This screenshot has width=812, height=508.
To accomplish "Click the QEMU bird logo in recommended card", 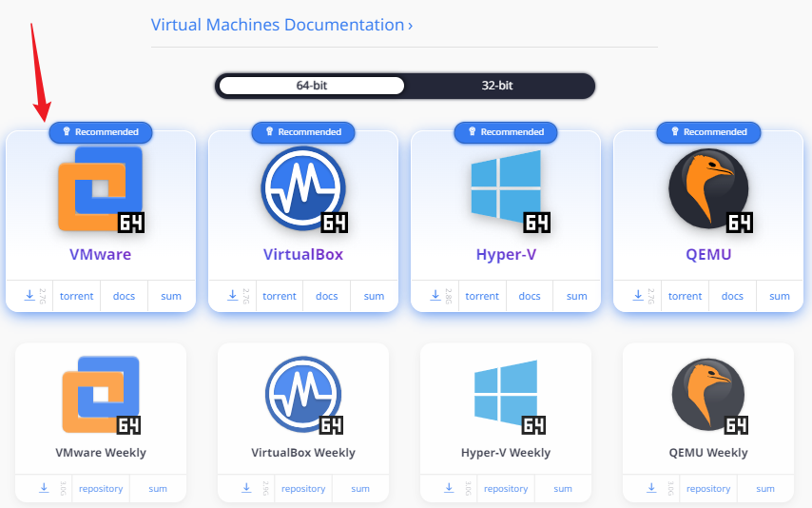I will click(x=710, y=189).
